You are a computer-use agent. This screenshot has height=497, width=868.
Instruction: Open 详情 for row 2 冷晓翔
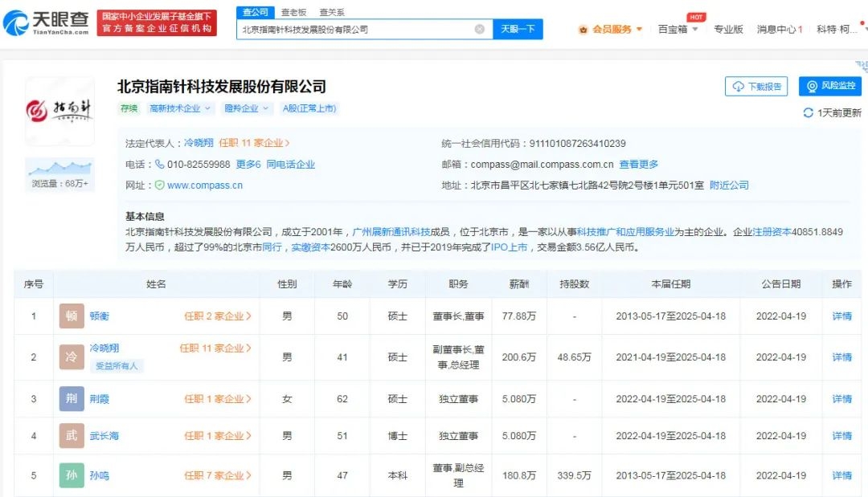[x=842, y=357]
